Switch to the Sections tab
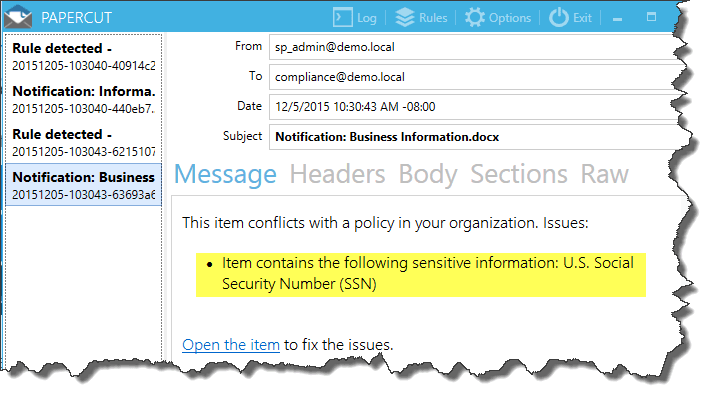Screen dimensions: 714x399 (519, 174)
